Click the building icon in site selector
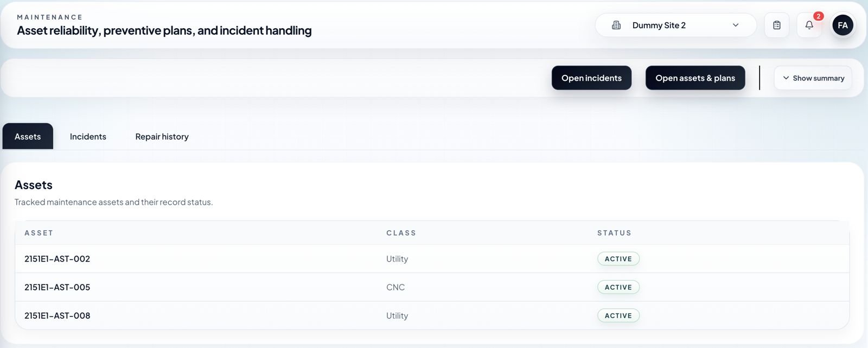Screen dimensions: 868x348 [616, 25]
